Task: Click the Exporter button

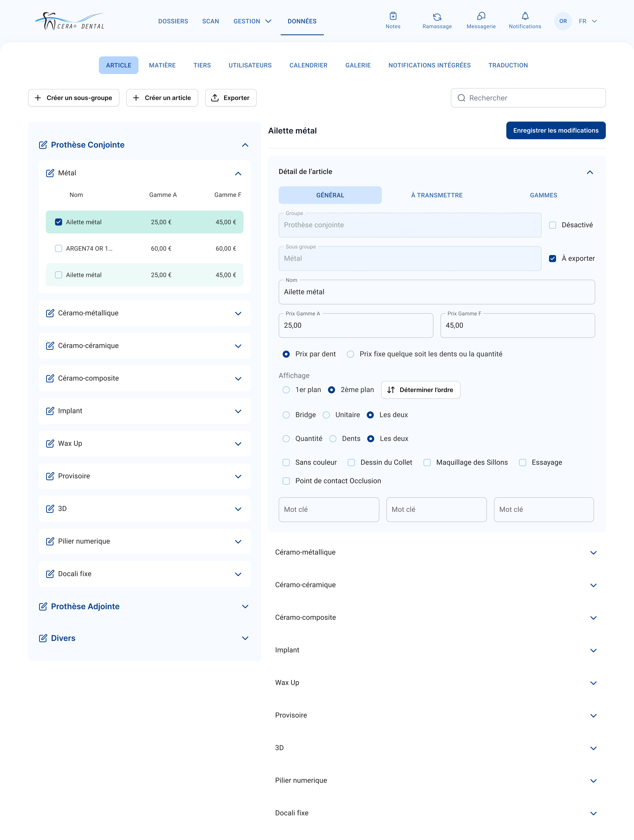Action: pyautogui.click(x=231, y=98)
